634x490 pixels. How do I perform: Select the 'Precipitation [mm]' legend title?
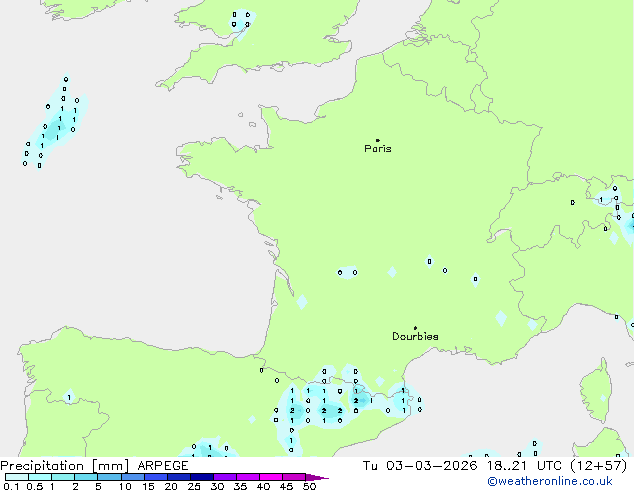(x=65, y=466)
